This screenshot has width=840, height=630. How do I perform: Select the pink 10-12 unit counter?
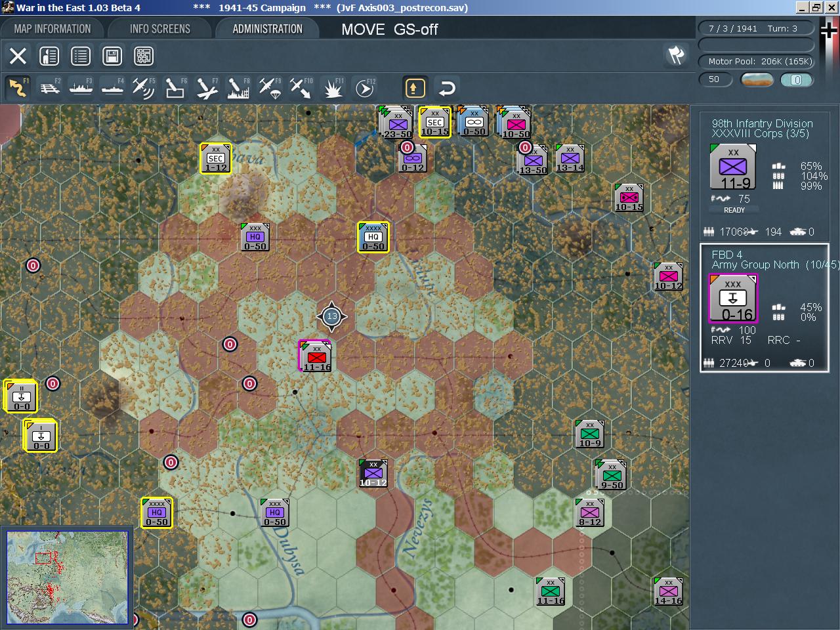[x=668, y=276]
